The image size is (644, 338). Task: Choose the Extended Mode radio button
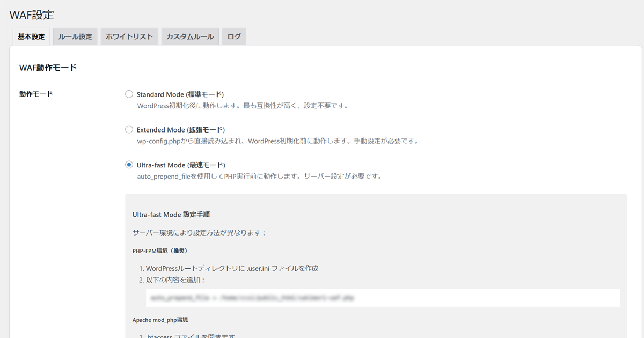pyautogui.click(x=129, y=130)
